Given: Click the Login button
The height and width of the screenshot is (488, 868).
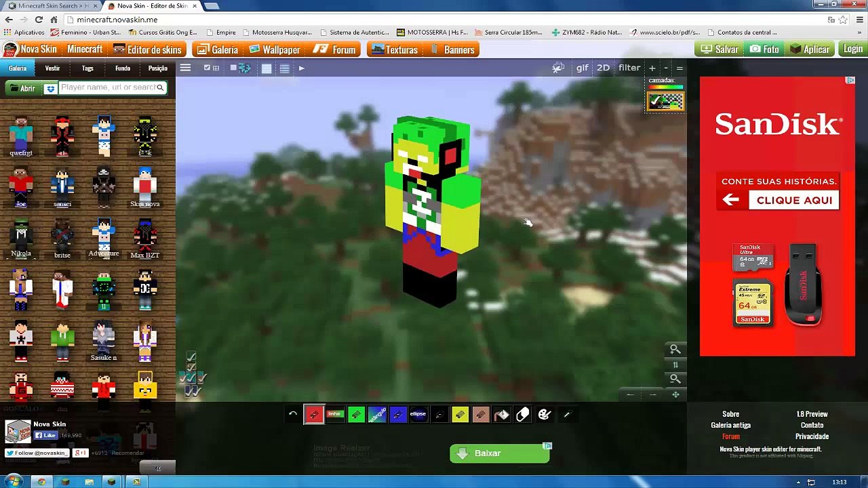Looking at the screenshot, I should (x=852, y=49).
